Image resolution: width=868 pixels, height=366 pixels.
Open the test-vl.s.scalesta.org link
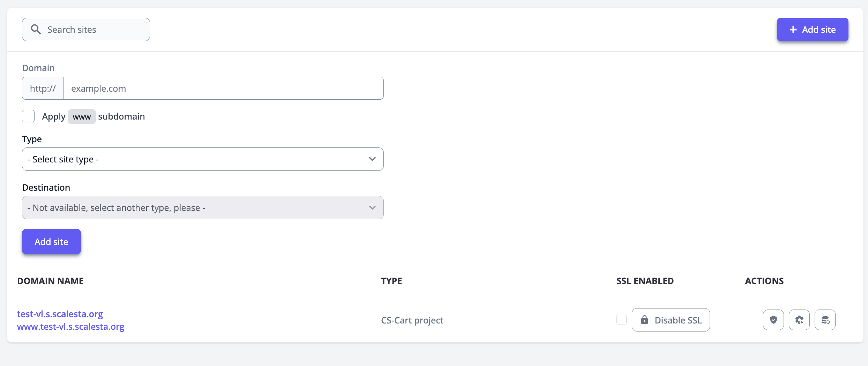coord(60,314)
